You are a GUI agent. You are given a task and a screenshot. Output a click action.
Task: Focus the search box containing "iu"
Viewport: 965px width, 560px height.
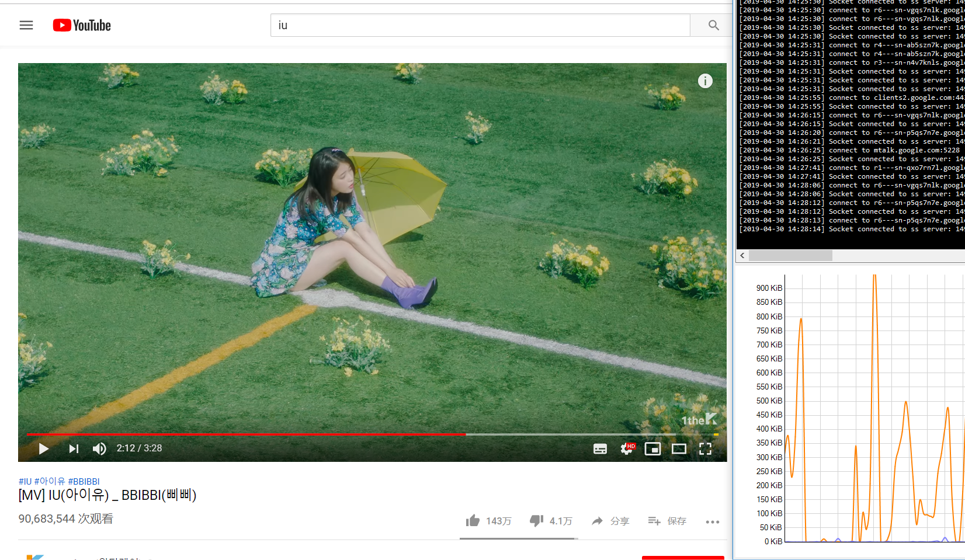coord(480,25)
